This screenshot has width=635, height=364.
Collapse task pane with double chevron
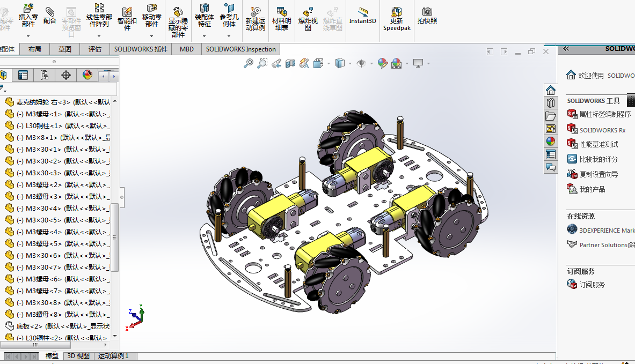[566, 49]
